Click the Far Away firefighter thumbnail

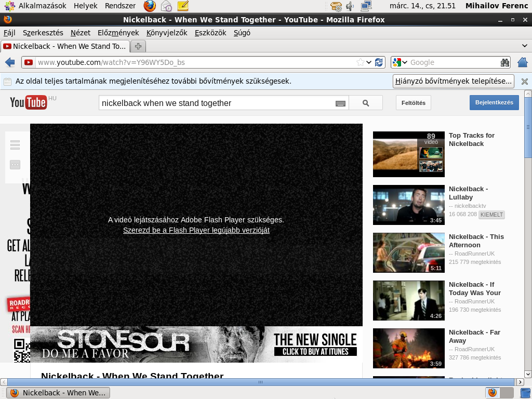(x=408, y=349)
